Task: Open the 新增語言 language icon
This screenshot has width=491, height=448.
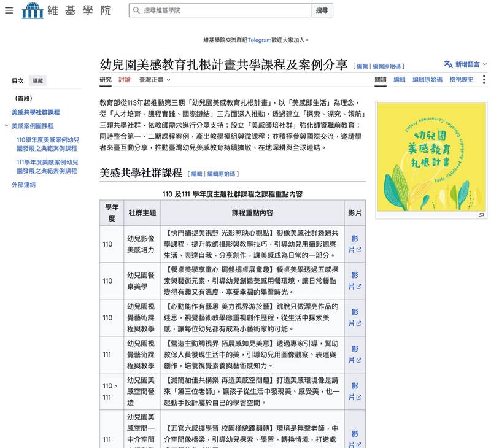Action: click(x=449, y=64)
